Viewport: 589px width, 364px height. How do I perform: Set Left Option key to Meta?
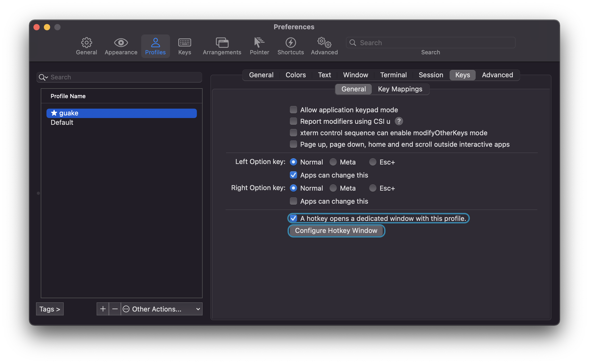point(333,162)
